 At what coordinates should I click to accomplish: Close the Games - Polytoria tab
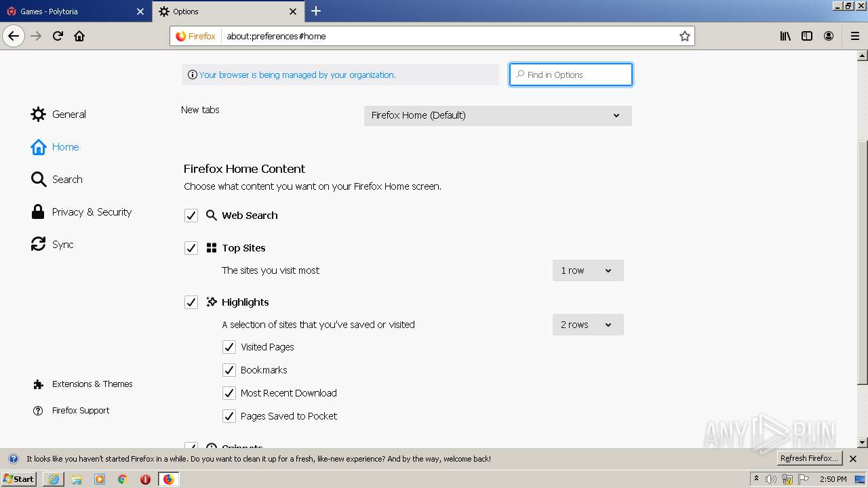140,12
